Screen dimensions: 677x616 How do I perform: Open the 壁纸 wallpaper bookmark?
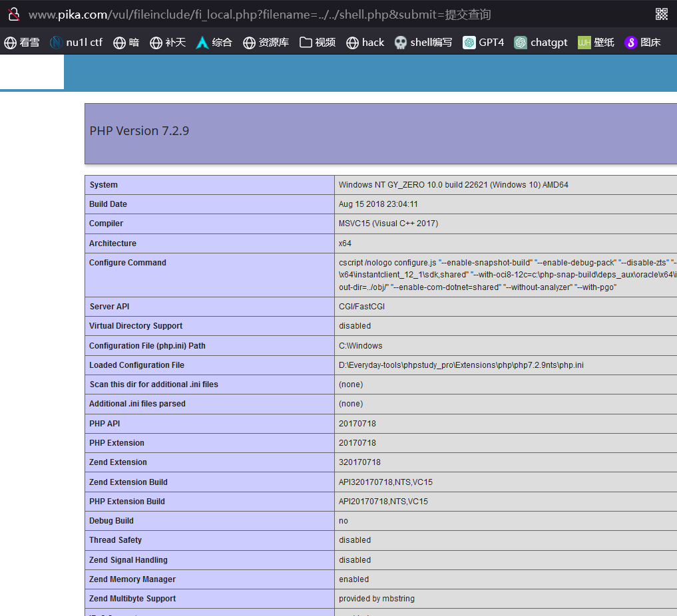coord(596,43)
